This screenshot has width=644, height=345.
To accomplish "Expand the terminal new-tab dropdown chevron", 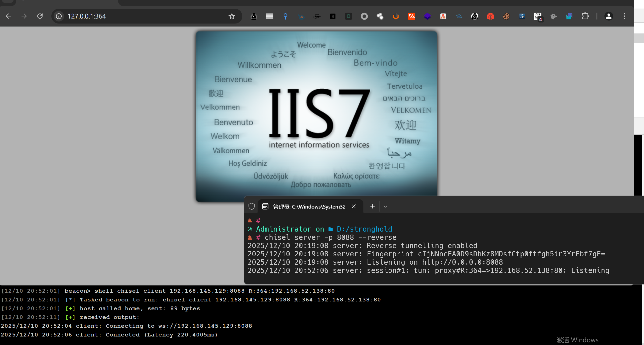I will coord(385,206).
